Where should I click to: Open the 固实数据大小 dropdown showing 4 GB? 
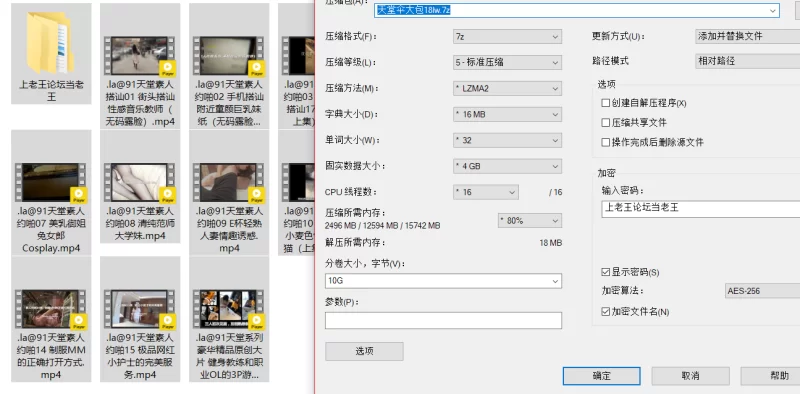[507, 166]
